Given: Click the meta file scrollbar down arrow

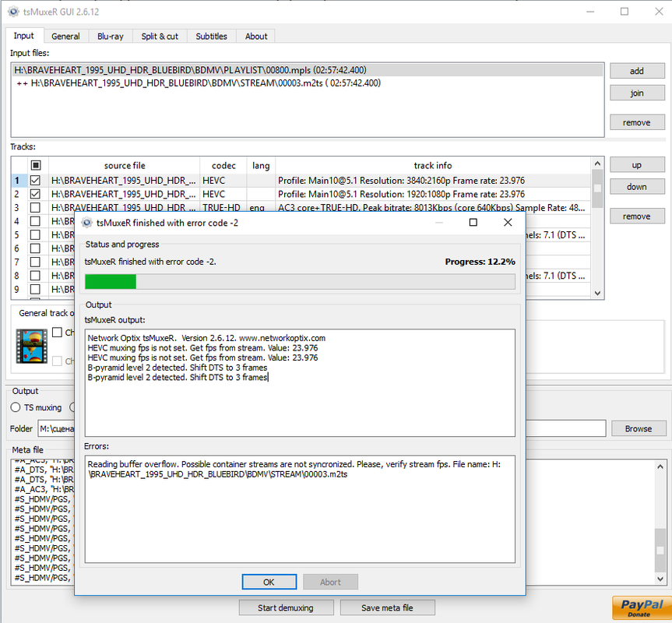Looking at the screenshot, I should coord(660,579).
